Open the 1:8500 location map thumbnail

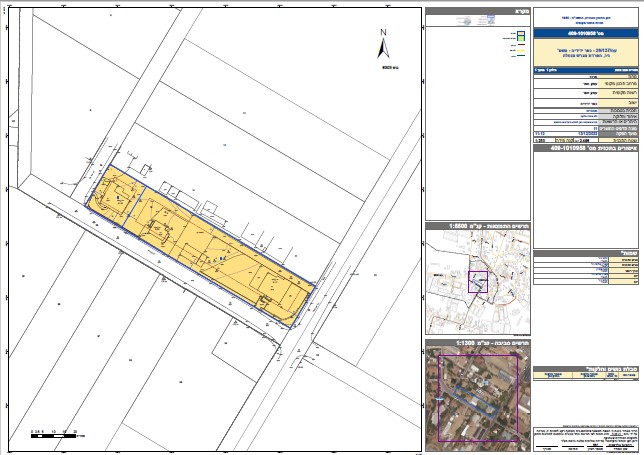476,295
